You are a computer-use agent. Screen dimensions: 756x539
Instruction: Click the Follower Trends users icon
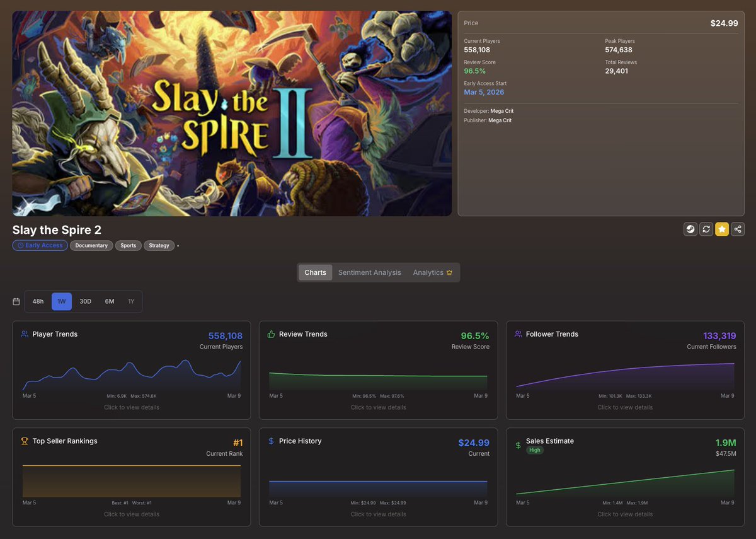pyautogui.click(x=518, y=334)
